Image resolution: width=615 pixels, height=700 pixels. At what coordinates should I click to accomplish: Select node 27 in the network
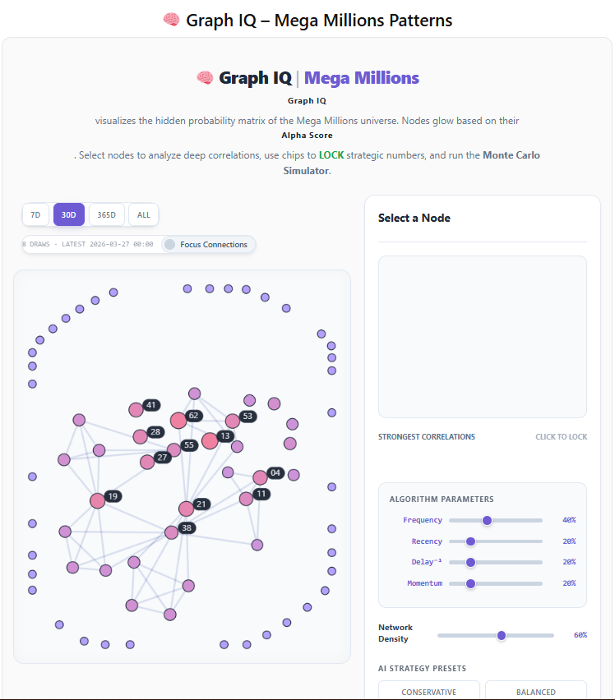147,462
